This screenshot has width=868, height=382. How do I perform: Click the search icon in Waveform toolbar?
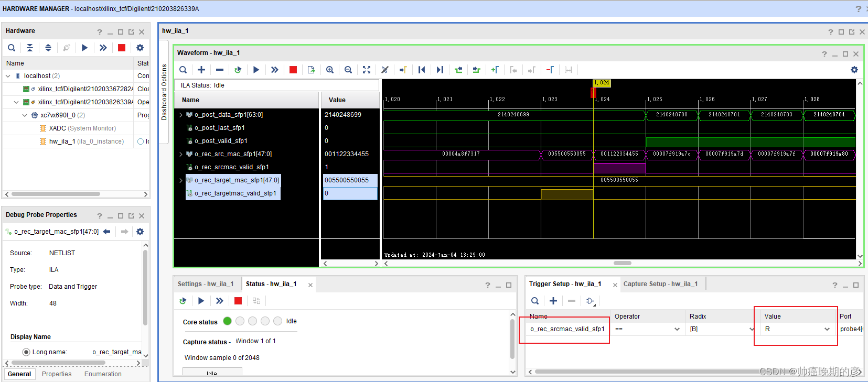pos(183,70)
